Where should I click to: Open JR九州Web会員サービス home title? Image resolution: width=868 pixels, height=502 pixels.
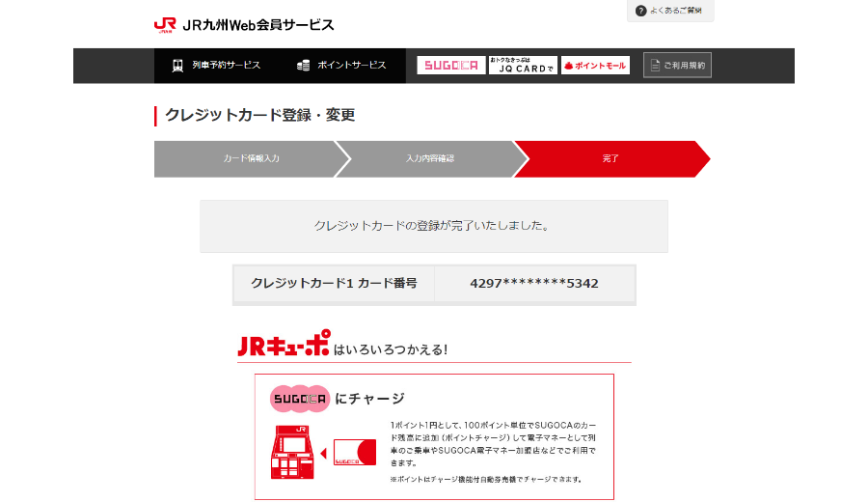point(258,25)
